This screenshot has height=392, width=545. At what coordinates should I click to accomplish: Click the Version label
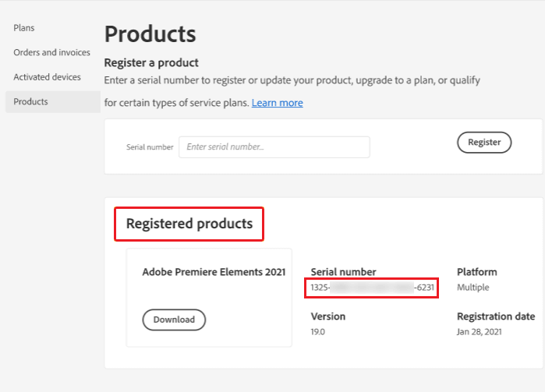coord(327,316)
